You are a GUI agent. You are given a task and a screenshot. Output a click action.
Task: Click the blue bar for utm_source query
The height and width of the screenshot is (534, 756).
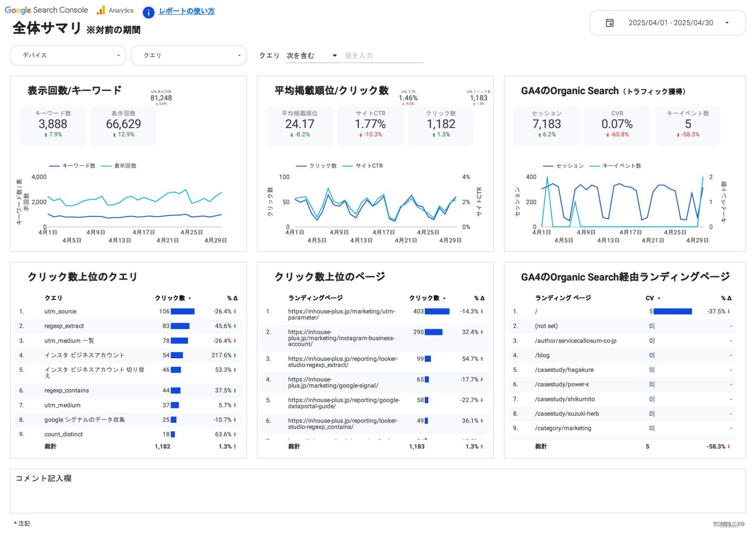[x=182, y=311]
